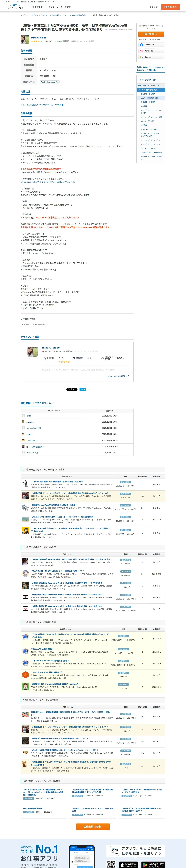The height and width of the screenshot is (868, 186).
Task: Click szkbnbn avatar icon in applicants table
Action: [23, 422]
